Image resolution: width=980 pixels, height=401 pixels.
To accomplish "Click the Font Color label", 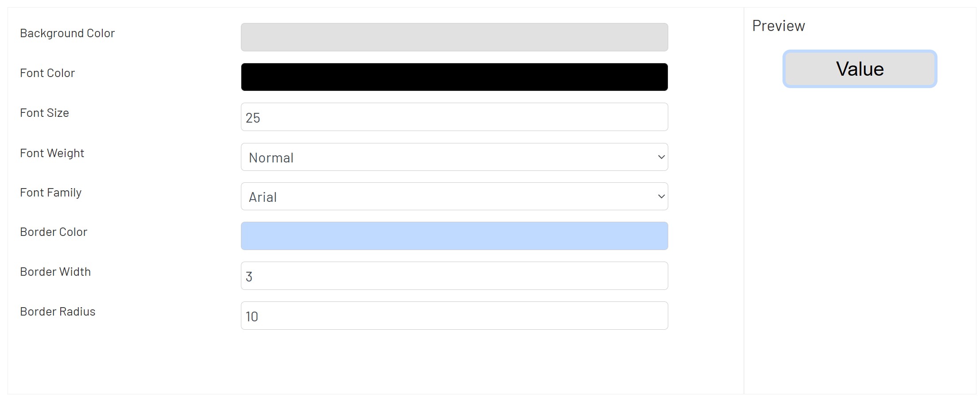I will (x=47, y=73).
